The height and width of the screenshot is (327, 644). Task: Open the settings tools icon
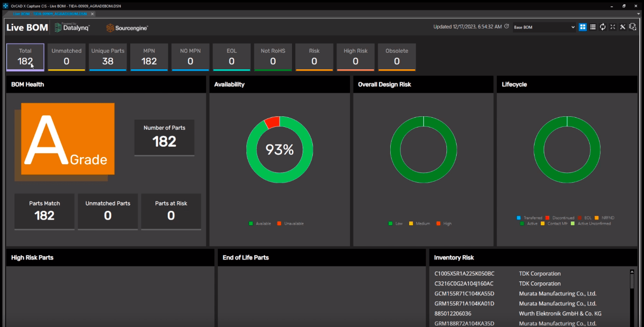[623, 27]
